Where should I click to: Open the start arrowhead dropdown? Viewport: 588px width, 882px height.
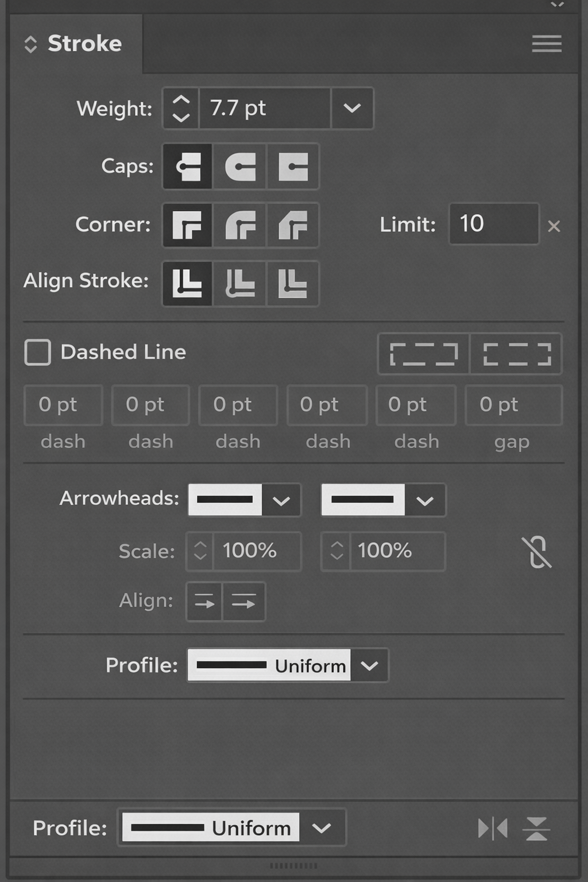[281, 500]
